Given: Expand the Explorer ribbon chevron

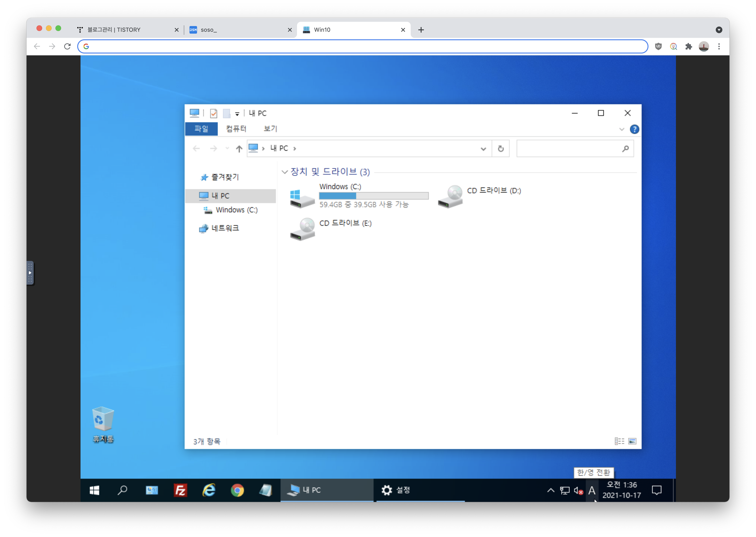Looking at the screenshot, I should tap(621, 129).
